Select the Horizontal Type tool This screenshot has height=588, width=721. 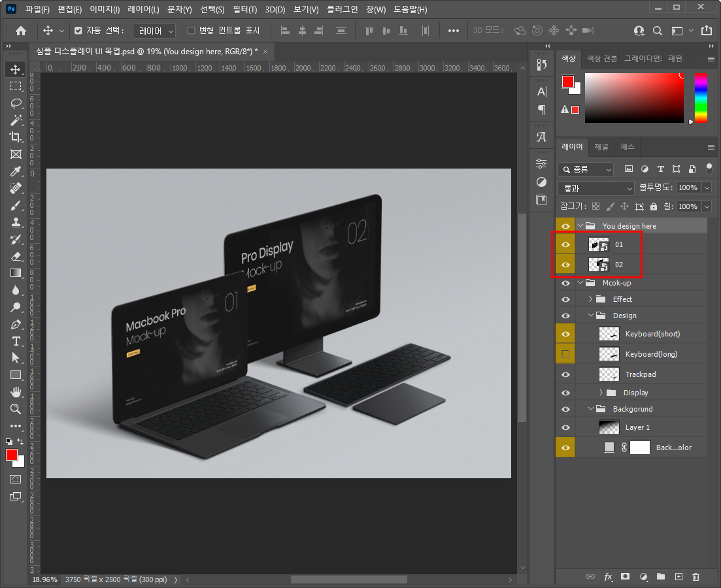(x=16, y=341)
